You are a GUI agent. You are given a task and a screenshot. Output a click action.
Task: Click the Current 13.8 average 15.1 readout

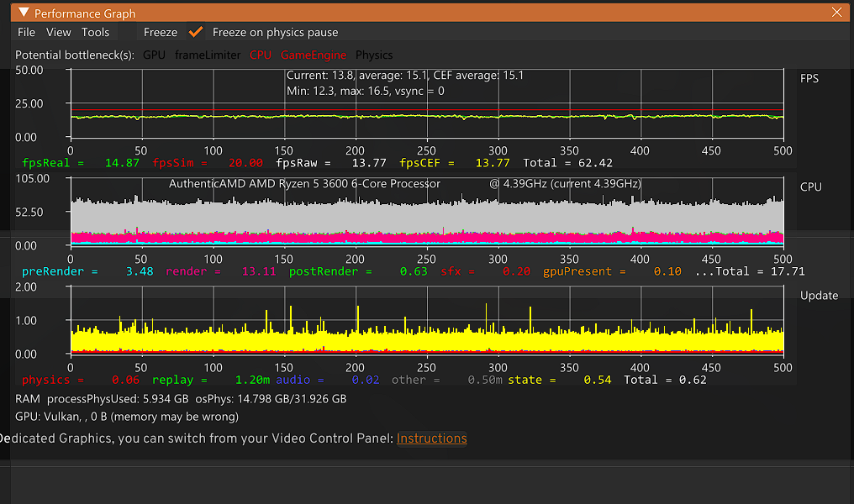tap(404, 75)
